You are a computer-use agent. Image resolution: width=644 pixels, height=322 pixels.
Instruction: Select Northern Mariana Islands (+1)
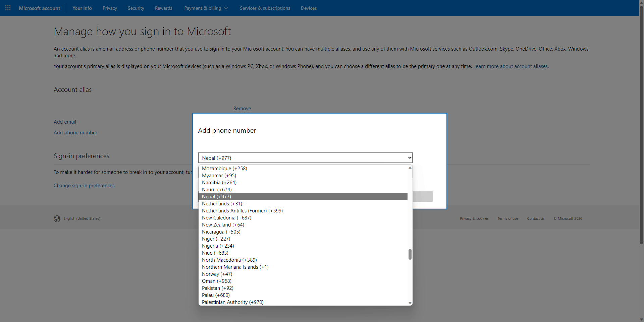pos(303,267)
